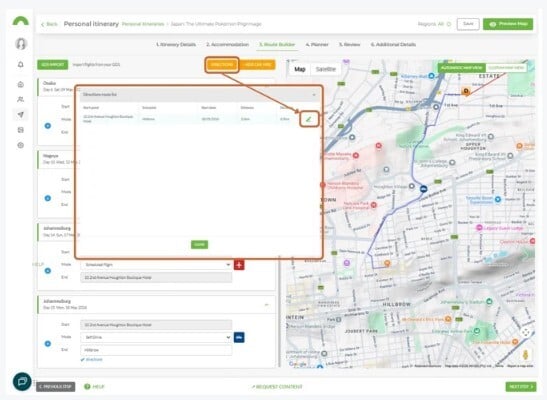
Task: Click the sidebar icon below the paper plane
Action: click(21, 130)
